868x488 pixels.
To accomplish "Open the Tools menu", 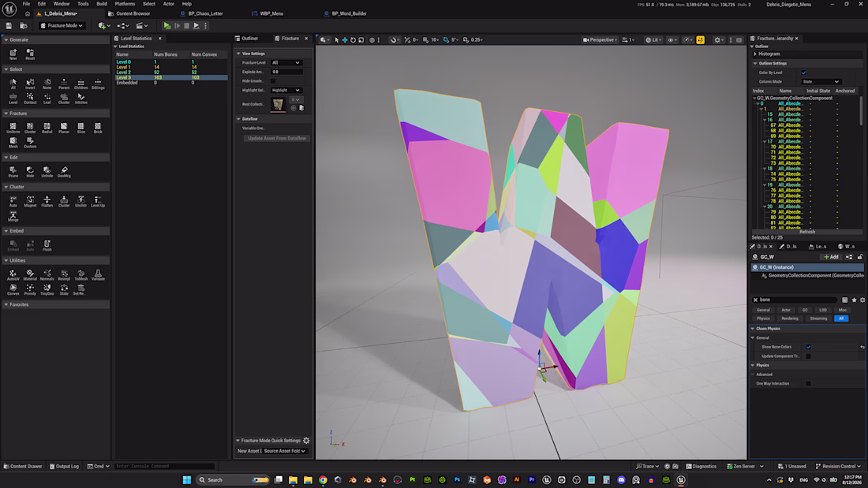I will [x=83, y=4].
